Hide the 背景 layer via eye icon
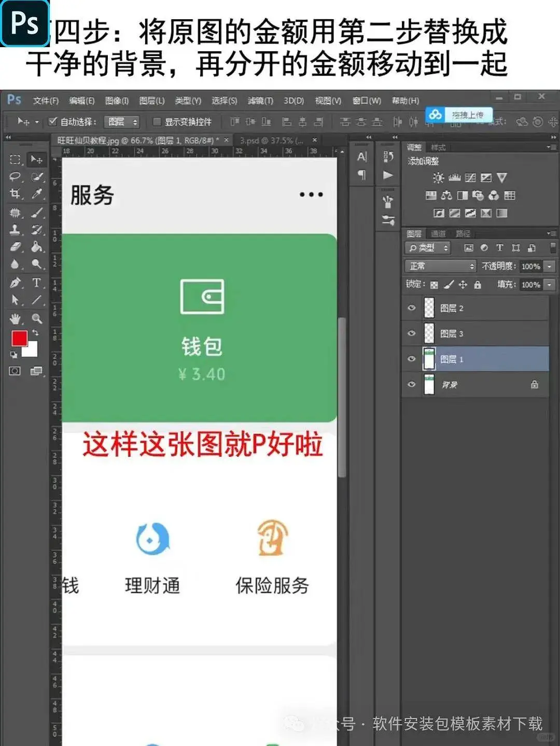This screenshot has width=560, height=746. [412, 385]
